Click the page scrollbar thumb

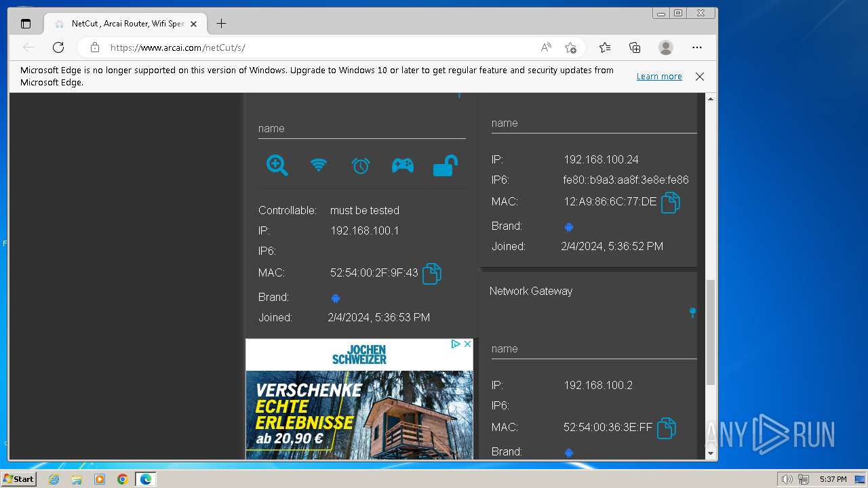pos(711,332)
